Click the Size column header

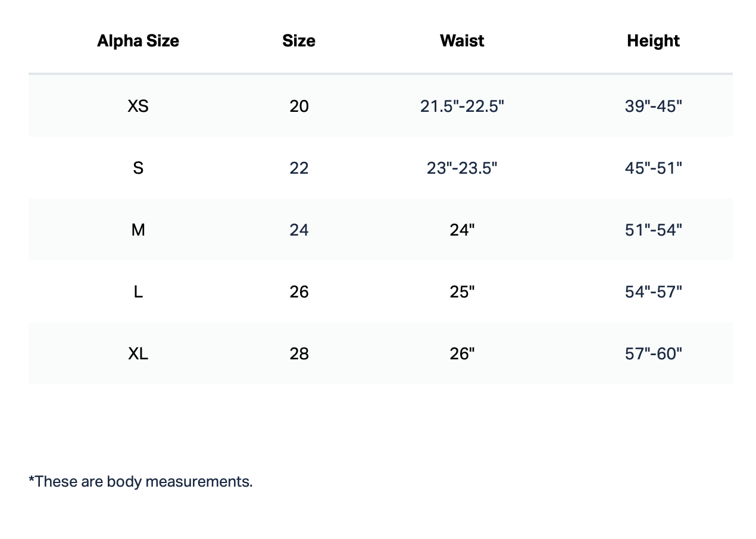(x=299, y=40)
